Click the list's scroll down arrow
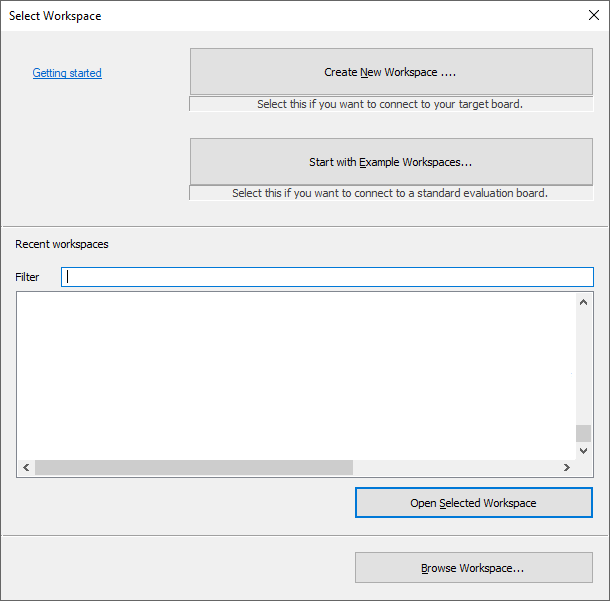Screen dimensions: 610x601 pyautogui.click(x=584, y=450)
